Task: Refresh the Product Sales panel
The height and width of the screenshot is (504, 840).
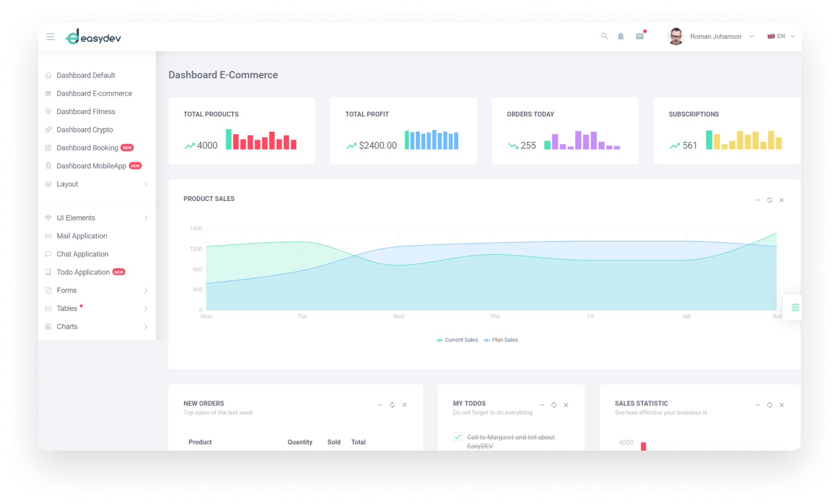Action: 770,200
